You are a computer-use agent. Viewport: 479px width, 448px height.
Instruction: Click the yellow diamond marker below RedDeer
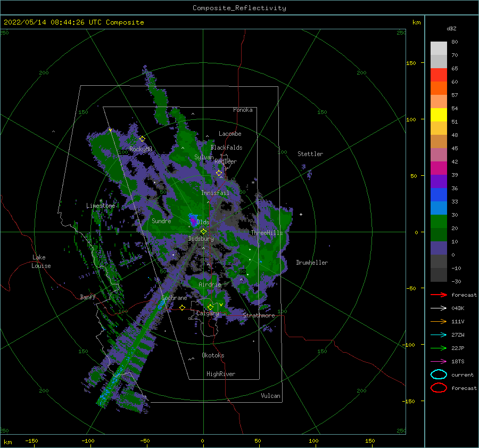219,173
